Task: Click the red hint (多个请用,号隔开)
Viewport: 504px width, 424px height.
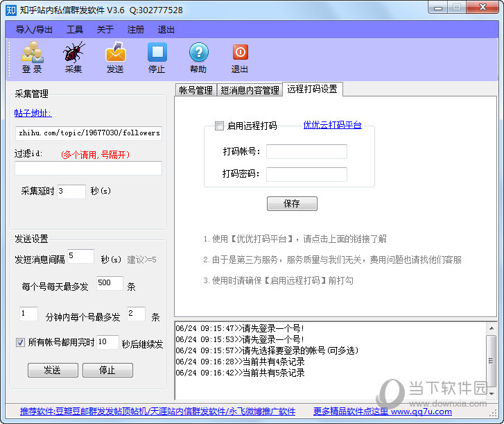Action: click(96, 155)
